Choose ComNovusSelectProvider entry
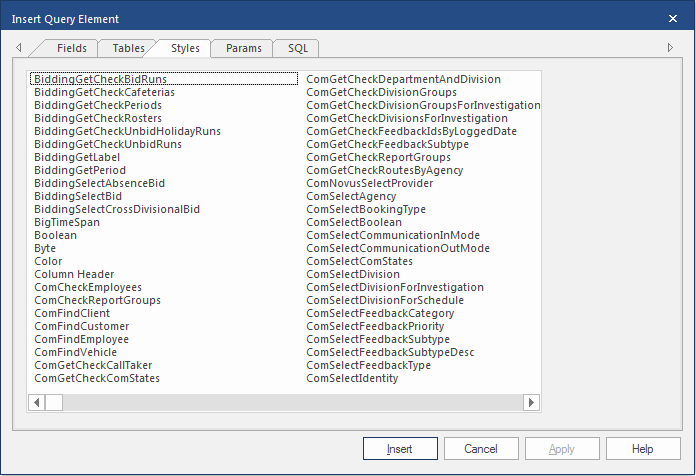 pyautogui.click(x=369, y=183)
